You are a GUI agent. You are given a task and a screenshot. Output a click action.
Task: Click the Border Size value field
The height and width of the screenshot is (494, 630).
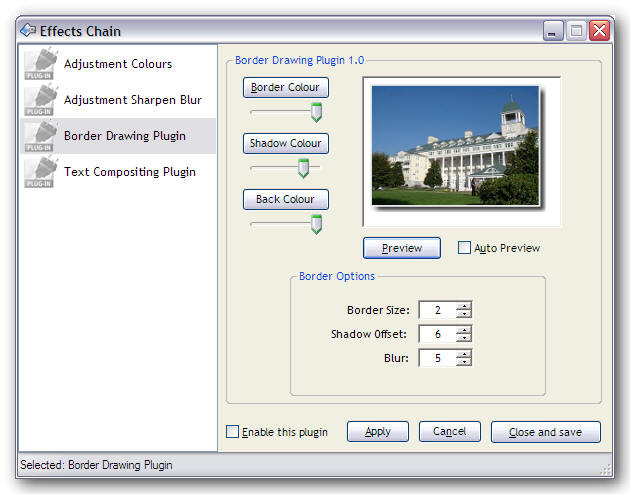tap(438, 310)
